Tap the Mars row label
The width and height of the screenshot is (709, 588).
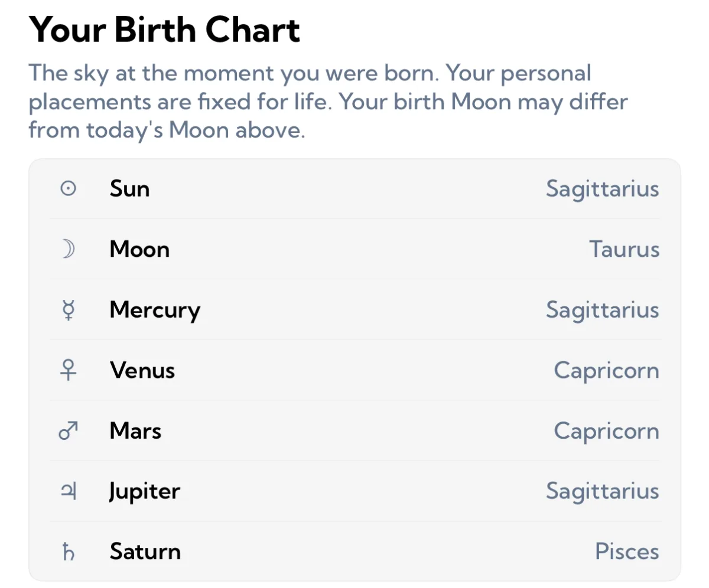135,431
